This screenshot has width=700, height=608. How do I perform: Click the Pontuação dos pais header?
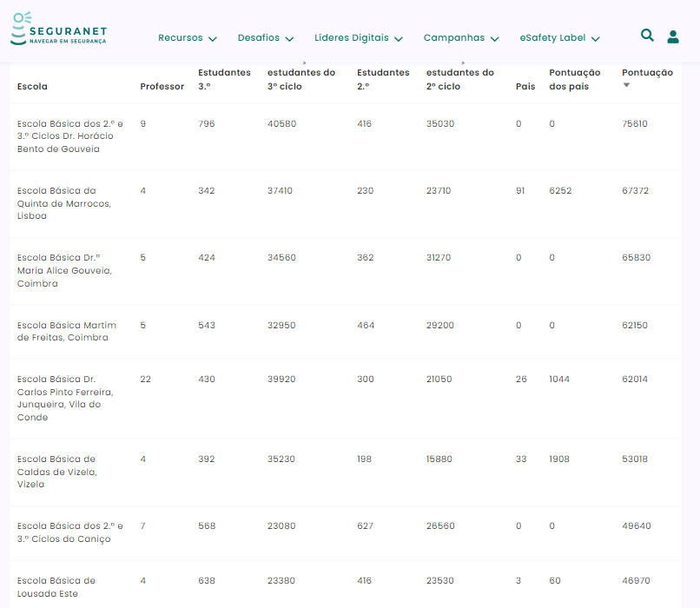pyautogui.click(x=575, y=79)
